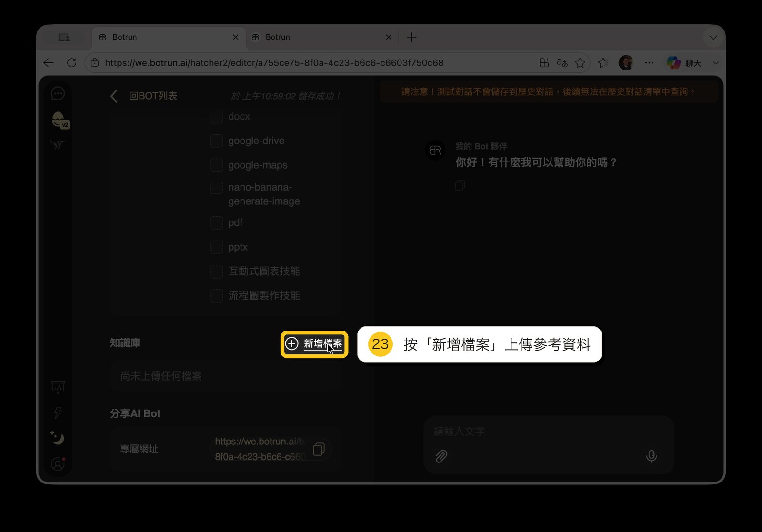This screenshot has height=532, width=762.
Task: Click the orange test-chat warning banner
Action: (549, 91)
